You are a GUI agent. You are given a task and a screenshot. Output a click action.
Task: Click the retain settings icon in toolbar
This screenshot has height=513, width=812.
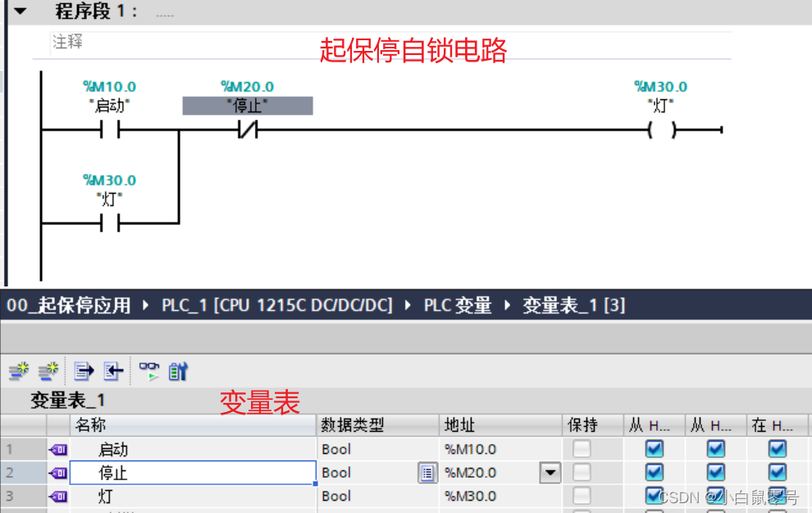178,371
